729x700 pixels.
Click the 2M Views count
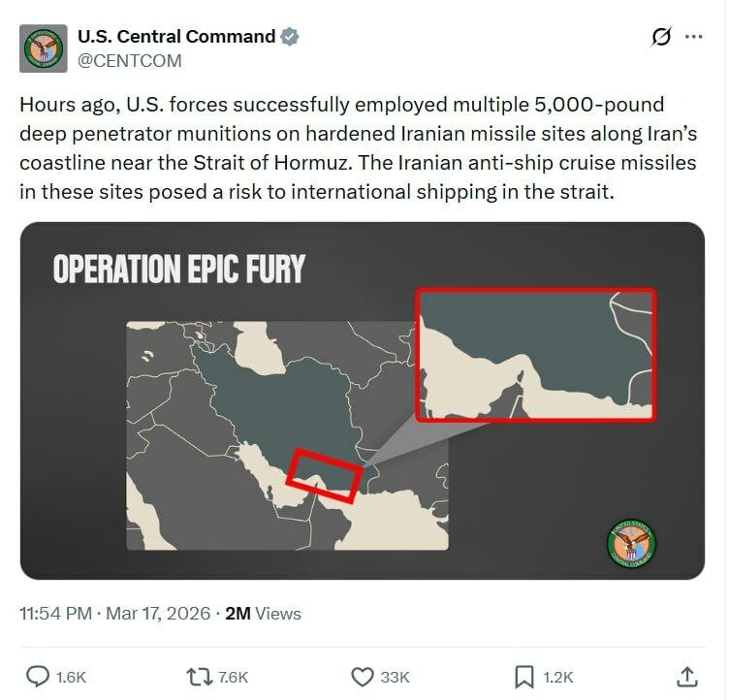click(263, 614)
